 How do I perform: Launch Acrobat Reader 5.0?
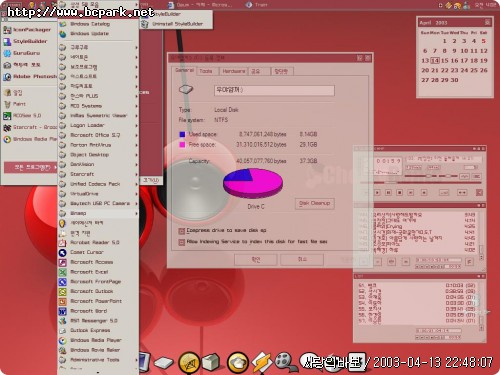tap(98, 242)
